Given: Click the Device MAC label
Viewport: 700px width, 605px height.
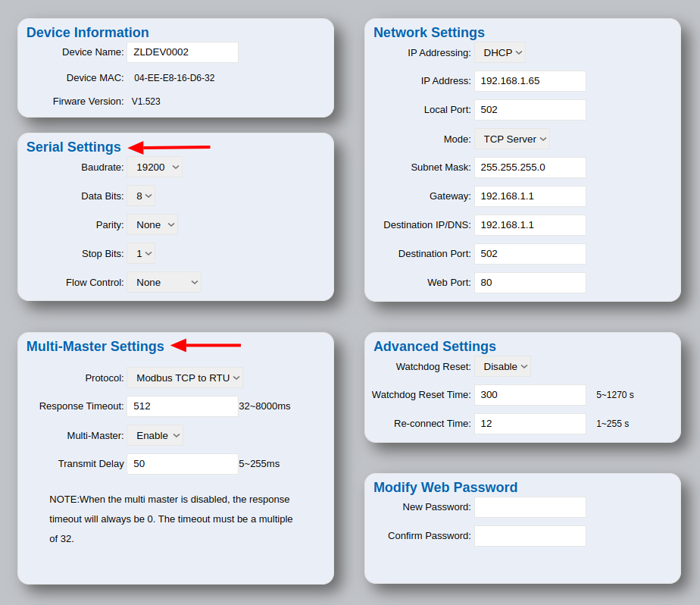Looking at the screenshot, I should click(x=95, y=78).
